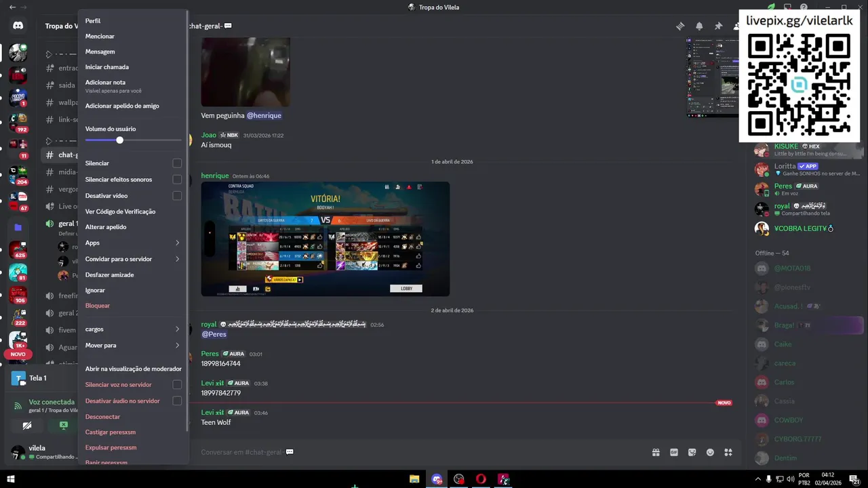Open Opera browser from the taskbar
The width and height of the screenshot is (868, 488).
(481, 479)
